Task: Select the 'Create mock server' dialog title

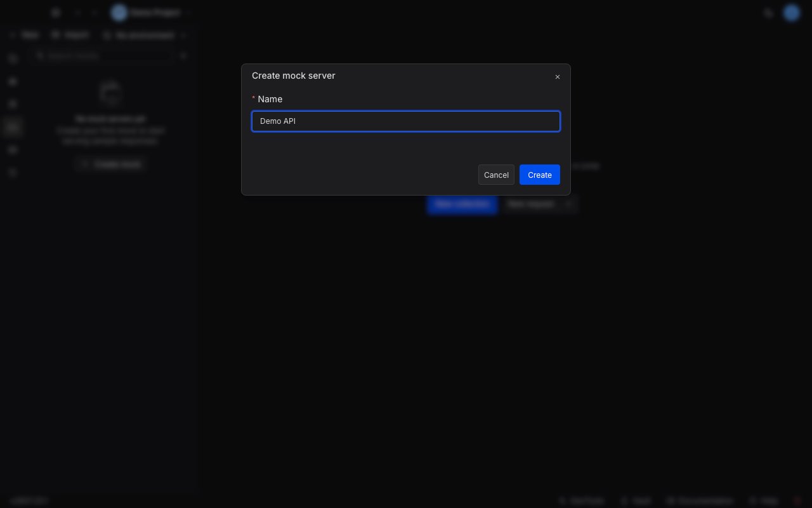Action: tap(294, 76)
